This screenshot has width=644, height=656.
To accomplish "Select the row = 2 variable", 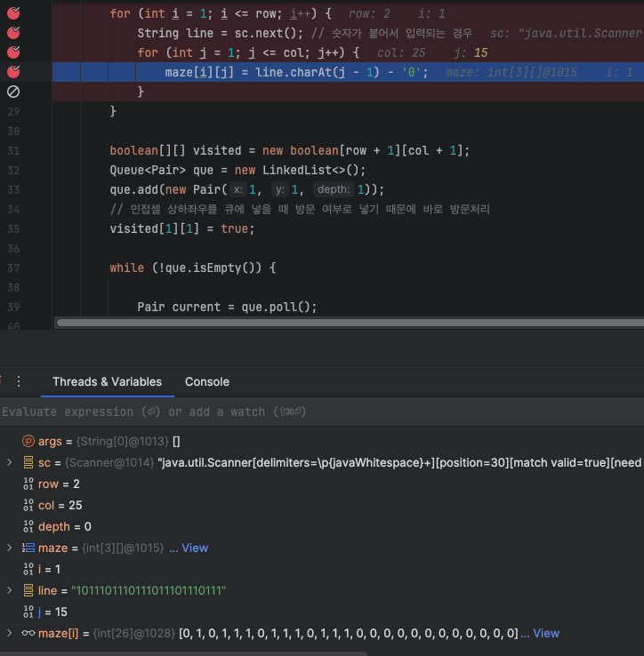I will click(x=322, y=484).
